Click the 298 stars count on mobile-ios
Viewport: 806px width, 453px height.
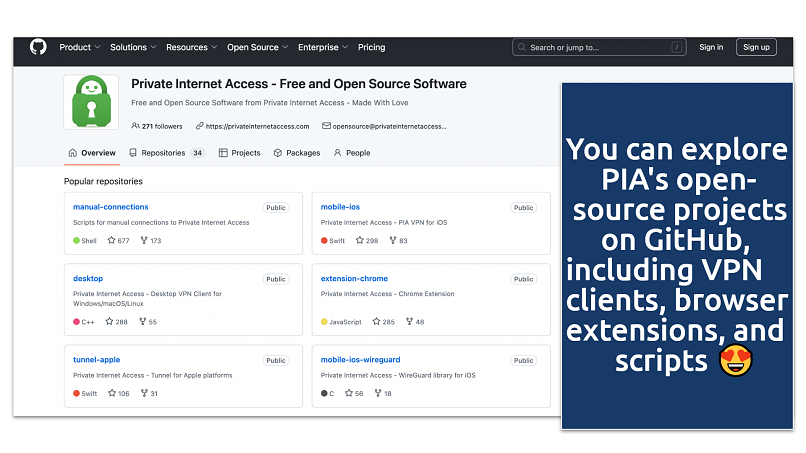(372, 241)
